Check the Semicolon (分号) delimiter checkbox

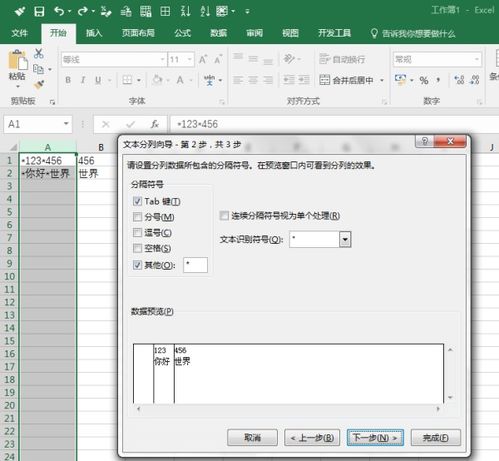(x=137, y=217)
